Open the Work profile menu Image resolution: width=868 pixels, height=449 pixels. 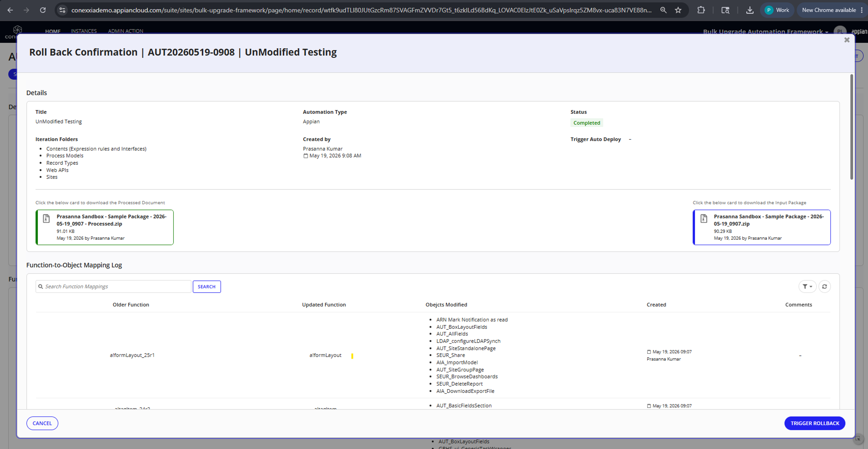pos(777,10)
